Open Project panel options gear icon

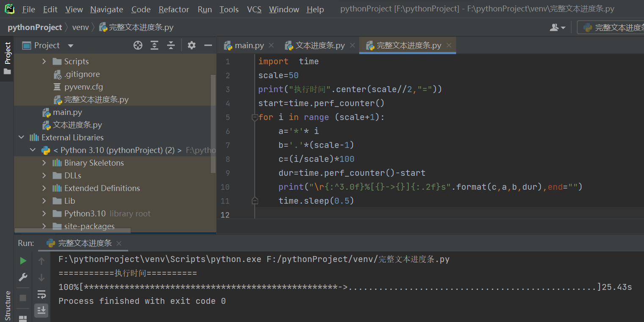click(x=191, y=45)
